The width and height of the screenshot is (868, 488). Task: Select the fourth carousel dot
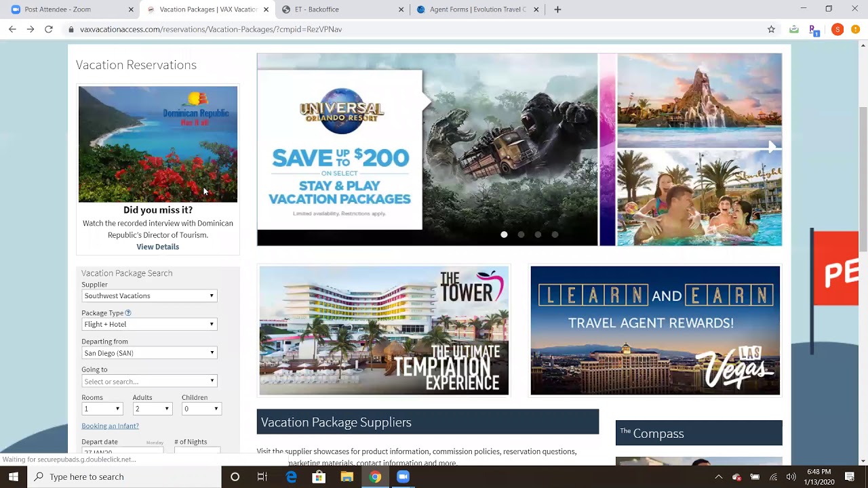[x=555, y=235]
